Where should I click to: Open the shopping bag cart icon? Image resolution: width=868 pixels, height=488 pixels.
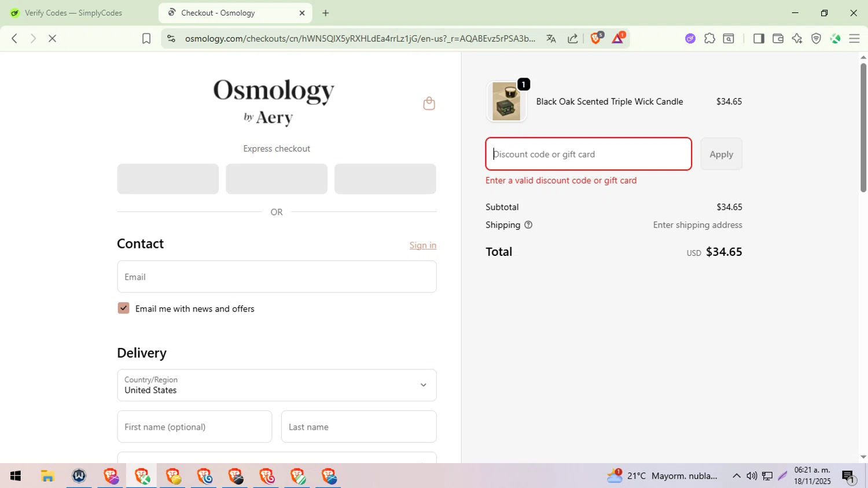(429, 103)
